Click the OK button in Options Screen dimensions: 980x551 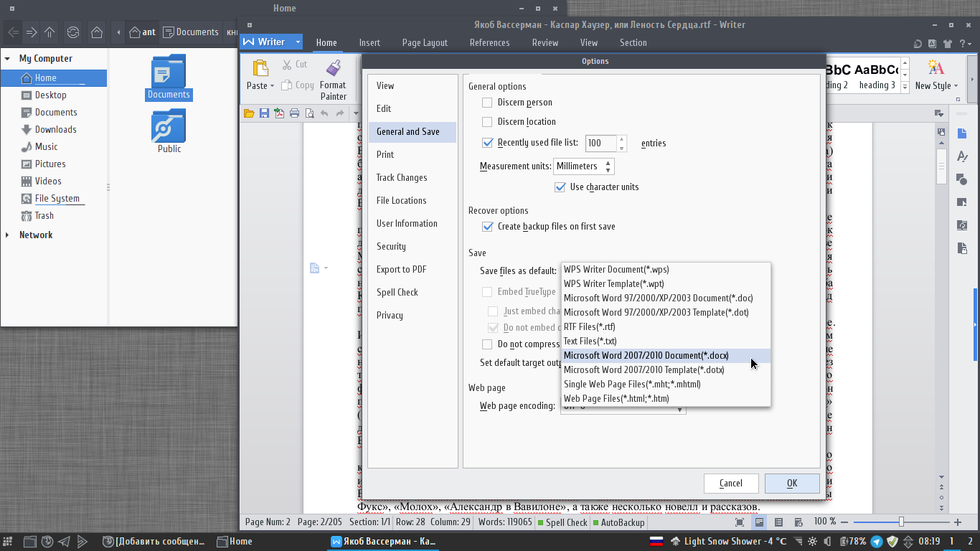792,484
